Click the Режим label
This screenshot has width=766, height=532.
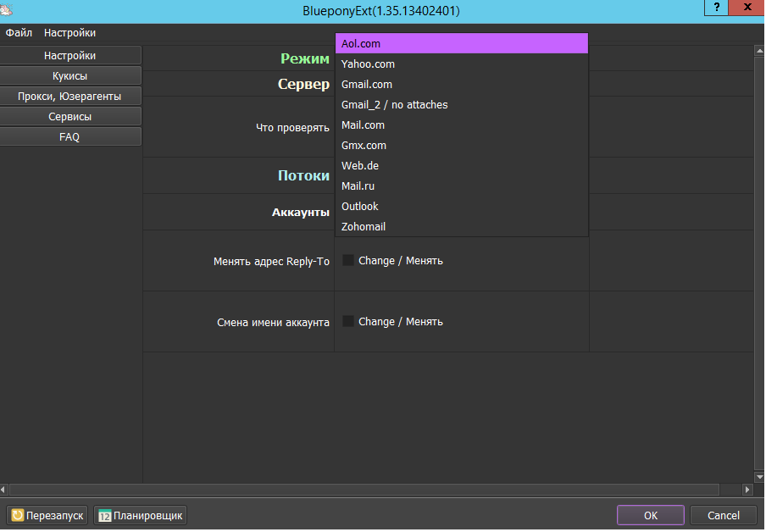point(305,58)
